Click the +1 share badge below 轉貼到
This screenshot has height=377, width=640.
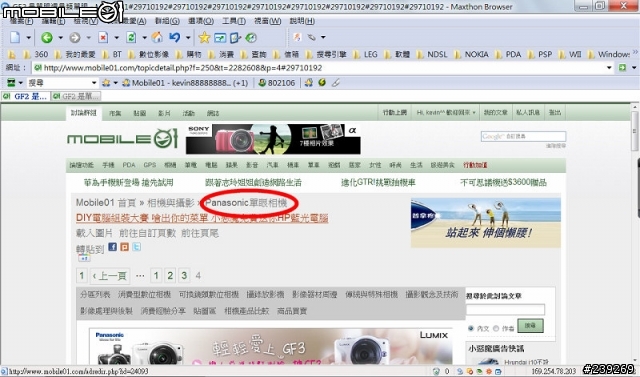84,258
